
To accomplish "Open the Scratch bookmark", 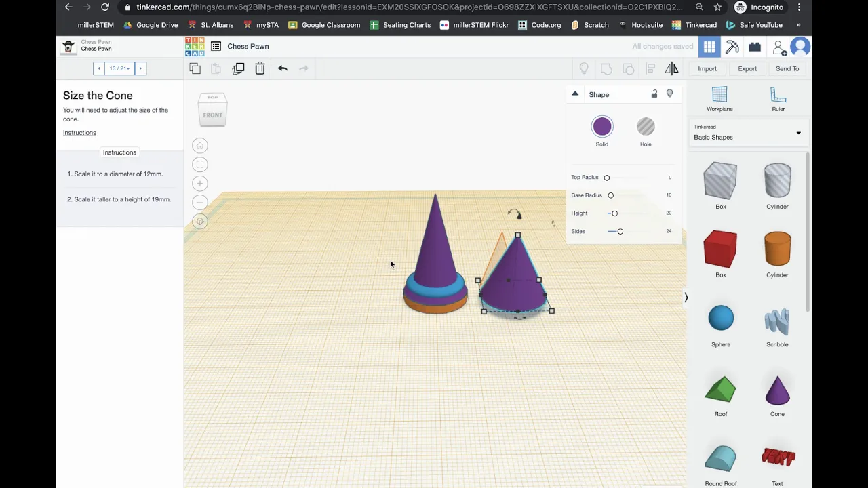I will [589, 25].
